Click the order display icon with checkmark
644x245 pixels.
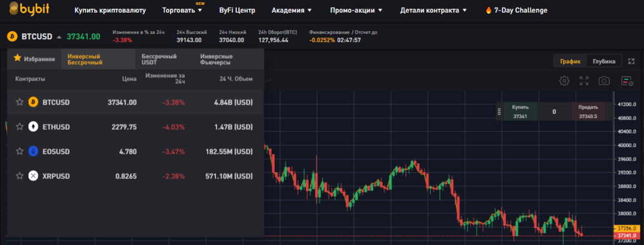tap(627, 81)
